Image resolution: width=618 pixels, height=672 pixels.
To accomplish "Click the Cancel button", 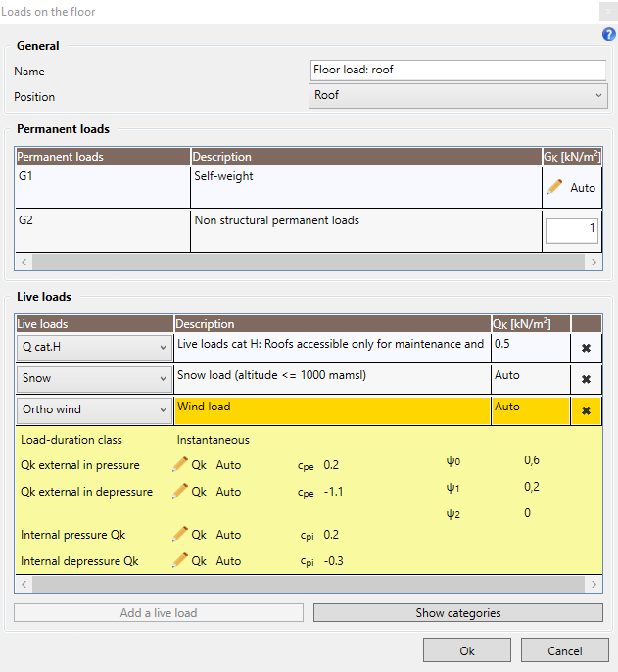I will 564,650.
